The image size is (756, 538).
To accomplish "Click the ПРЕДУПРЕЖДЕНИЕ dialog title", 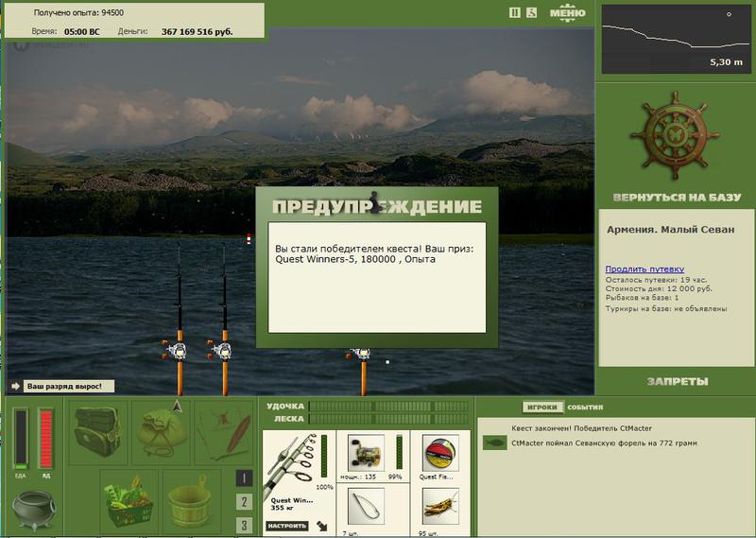I will (377, 206).
